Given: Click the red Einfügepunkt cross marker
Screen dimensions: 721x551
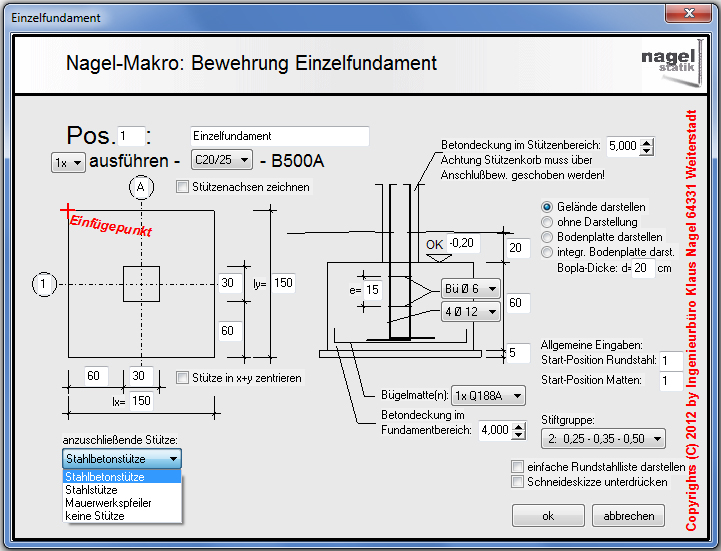Looking at the screenshot, I should tap(67, 210).
